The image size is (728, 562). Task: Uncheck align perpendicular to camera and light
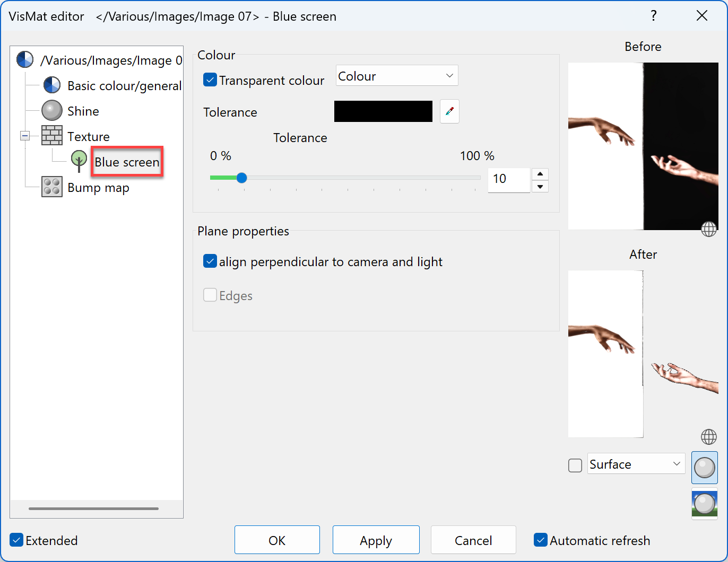pyautogui.click(x=210, y=261)
